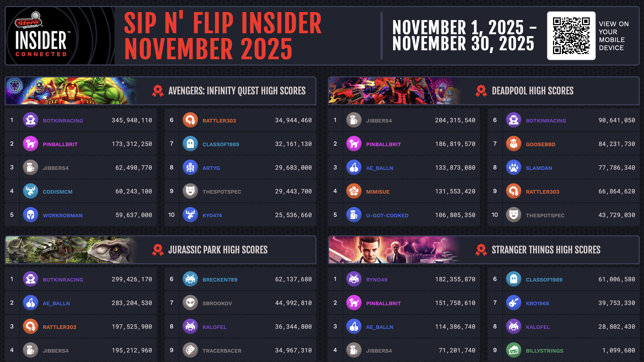
Task: Open the RYNO49 player name link
Action: tap(376, 279)
